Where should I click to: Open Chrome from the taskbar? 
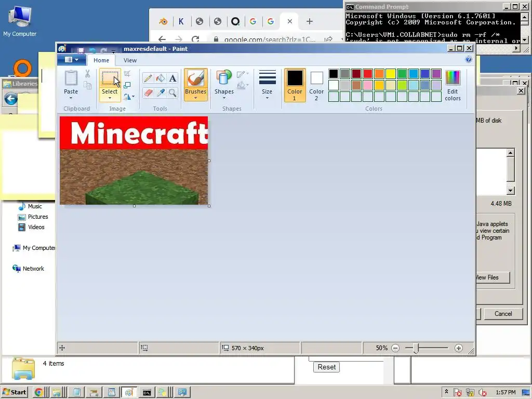click(x=38, y=393)
